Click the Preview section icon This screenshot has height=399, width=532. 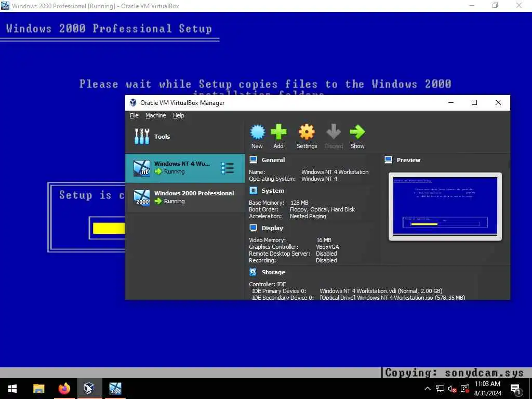(389, 160)
